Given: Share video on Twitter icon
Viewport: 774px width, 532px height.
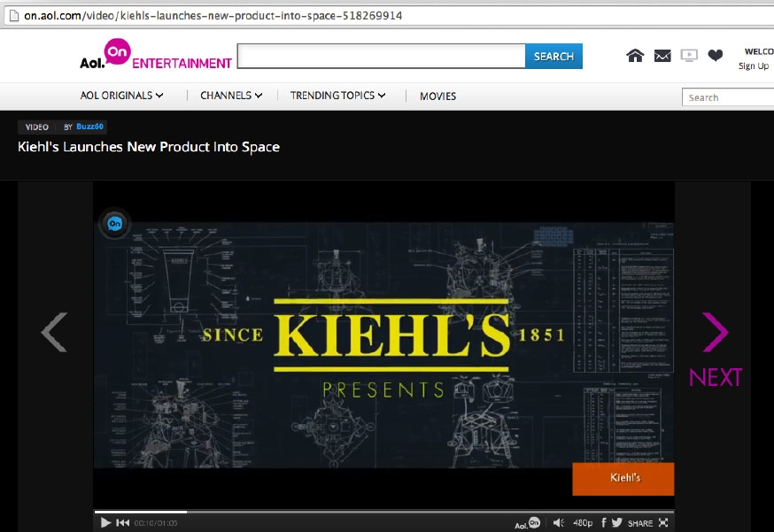Looking at the screenshot, I should [616, 522].
